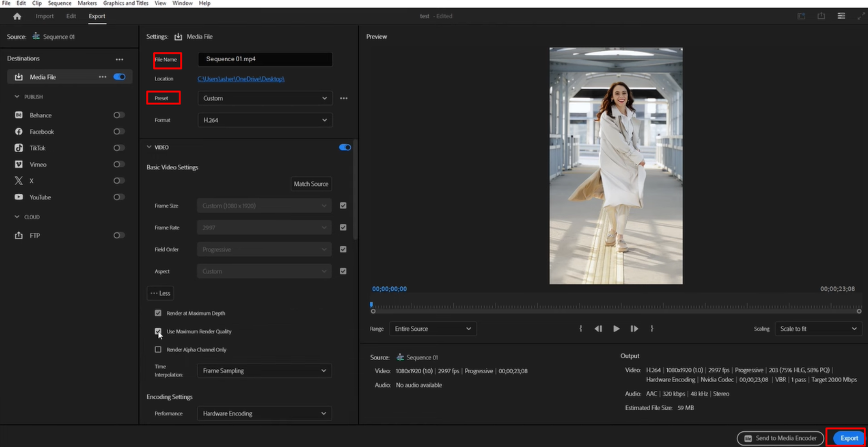
Task: Open the Home screen via house icon
Action: tap(17, 16)
